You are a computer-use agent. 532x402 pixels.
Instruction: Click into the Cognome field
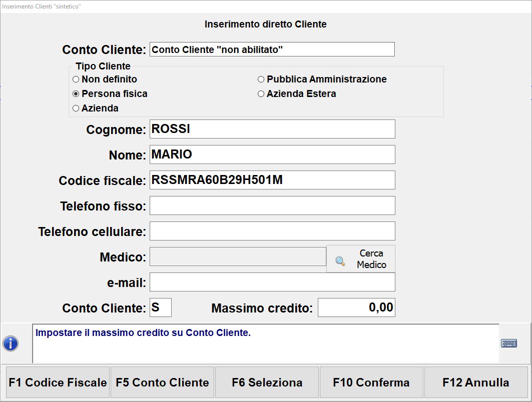(x=272, y=129)
